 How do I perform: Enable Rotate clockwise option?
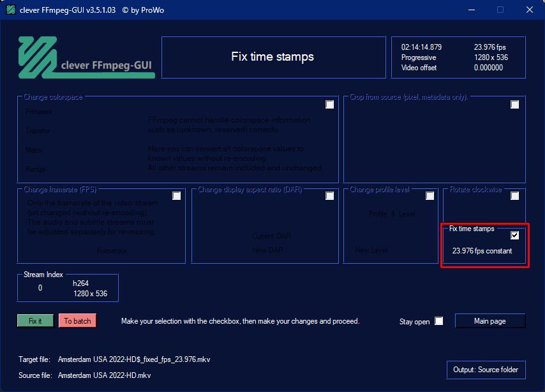point(515,196)
